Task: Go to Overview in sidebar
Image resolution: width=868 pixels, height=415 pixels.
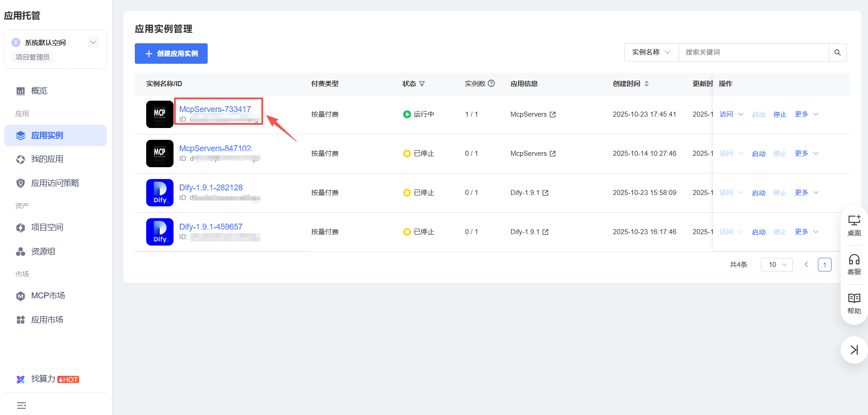Action: pyautogui.click(x=39, y=91)
